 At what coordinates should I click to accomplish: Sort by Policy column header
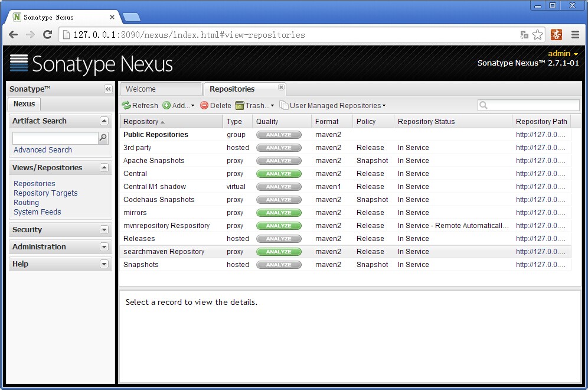coord(374,122)
